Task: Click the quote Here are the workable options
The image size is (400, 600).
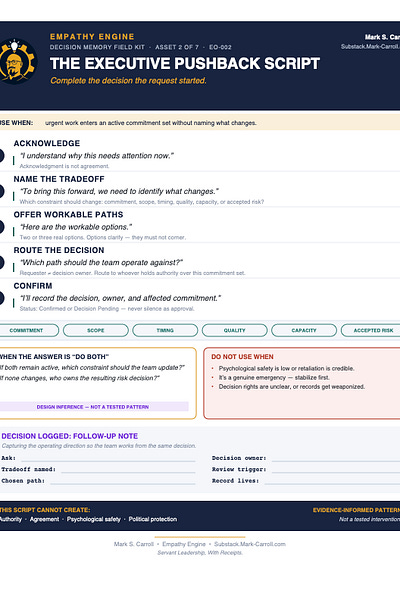Action: pyautogui.click(x=76, y=227)
